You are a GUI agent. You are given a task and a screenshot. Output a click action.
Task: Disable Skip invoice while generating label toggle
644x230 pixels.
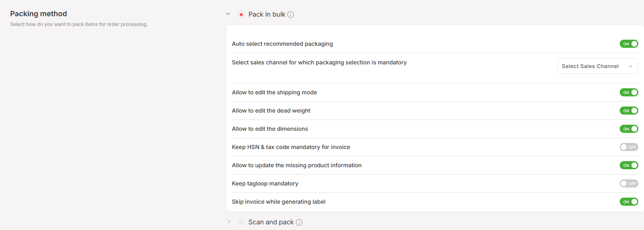click(x=629, y=202)
